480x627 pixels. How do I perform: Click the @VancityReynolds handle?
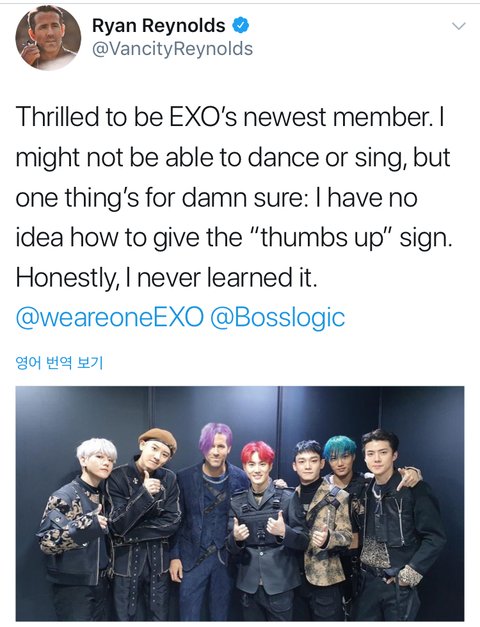172,49
